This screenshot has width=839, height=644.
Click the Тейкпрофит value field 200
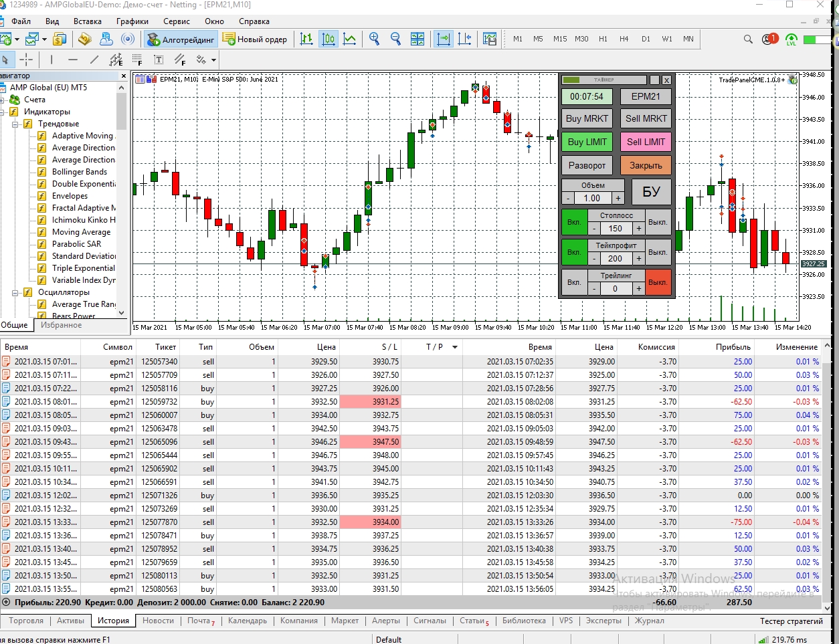616,259
